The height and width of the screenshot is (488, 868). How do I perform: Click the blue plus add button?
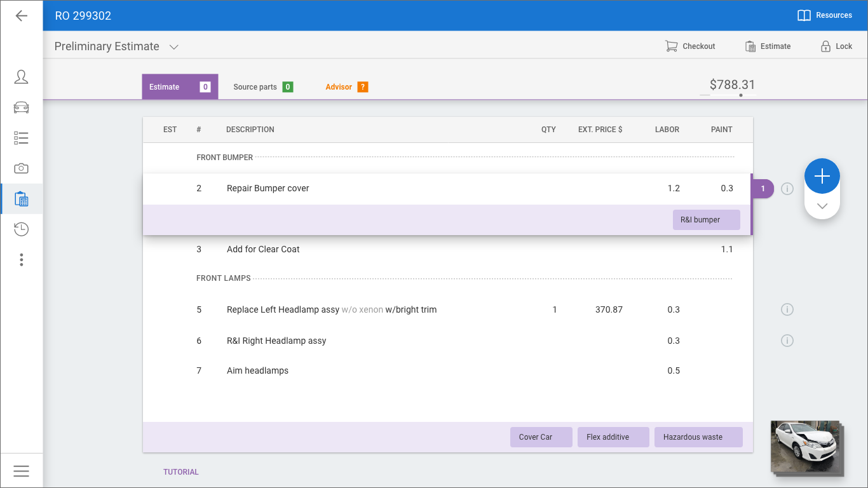click(x=822, y=176)
